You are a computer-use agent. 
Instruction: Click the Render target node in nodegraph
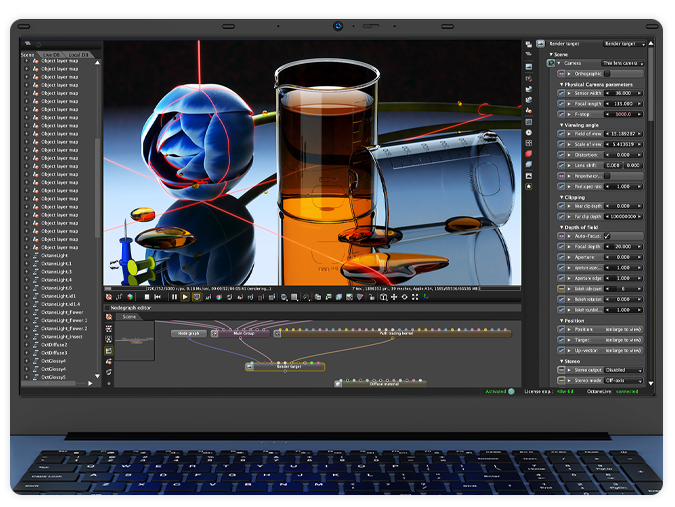288,367
